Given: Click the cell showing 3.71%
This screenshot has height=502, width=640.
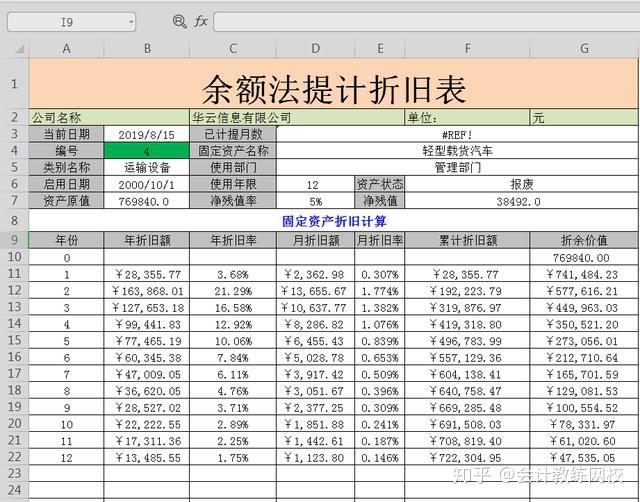Looking at the screenshot, I should point(233,408).
